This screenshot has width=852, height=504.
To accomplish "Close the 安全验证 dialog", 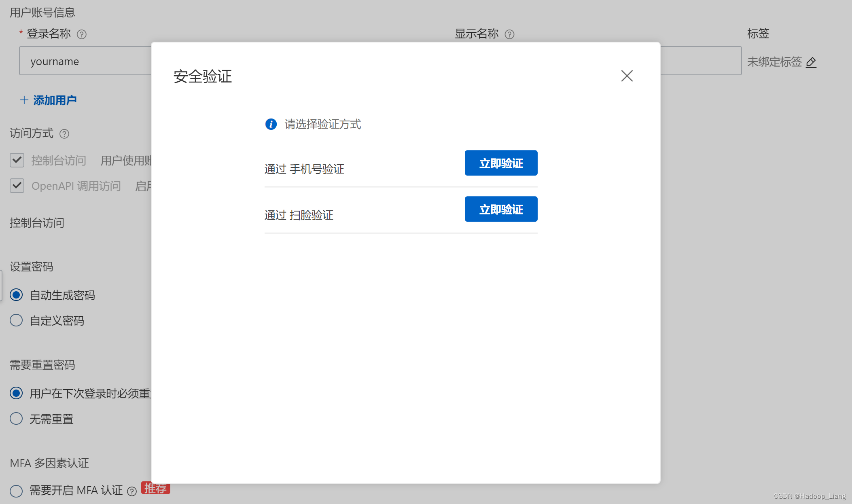I will click(x=627, y=76).
